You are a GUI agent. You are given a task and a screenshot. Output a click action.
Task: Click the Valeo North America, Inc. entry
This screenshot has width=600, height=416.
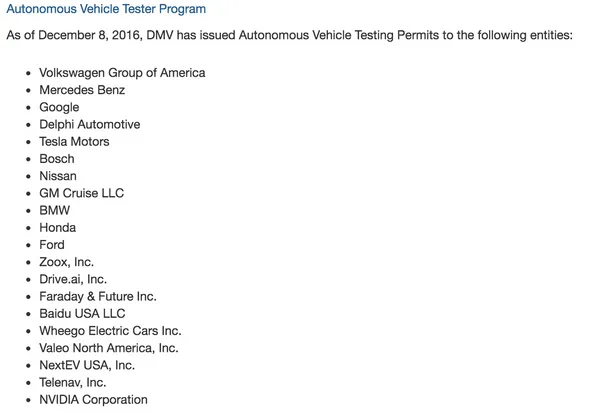(x=109, y=348)
